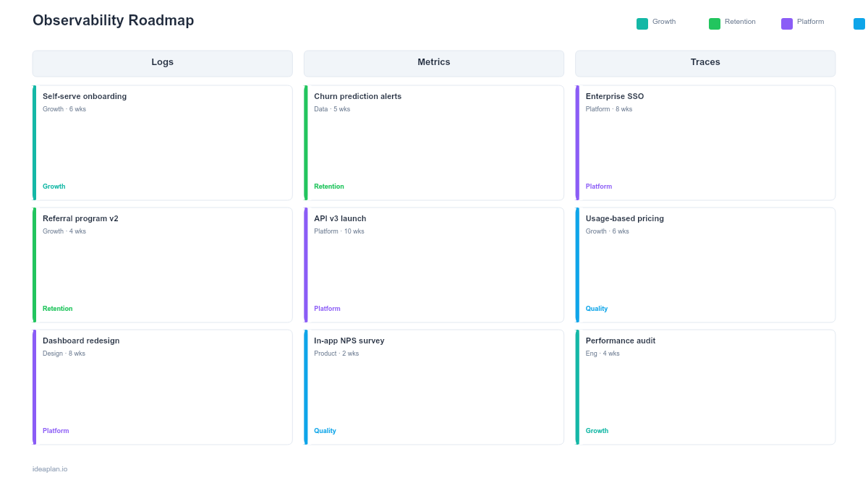This screenshot has height=488, width=868.
Task: Open the ideaplan.io footer link
Action: point(48,468)
